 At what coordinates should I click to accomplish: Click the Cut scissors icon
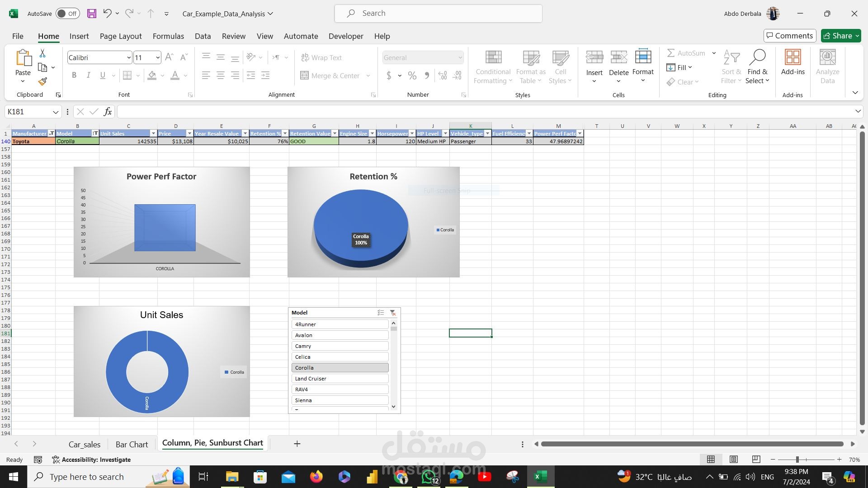tap(42, 53)
